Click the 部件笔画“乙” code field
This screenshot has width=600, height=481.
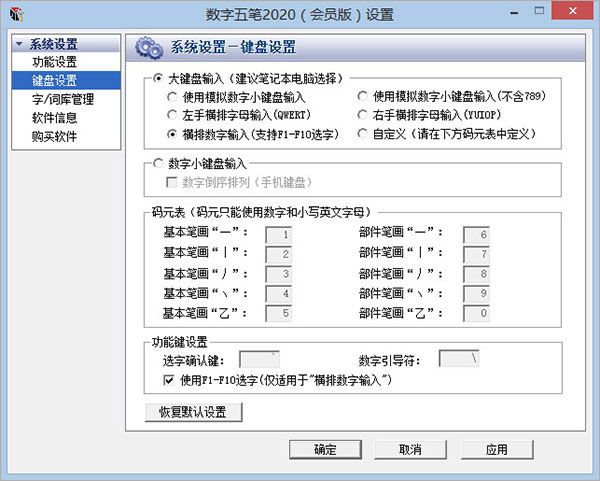click(x=476, y=313)
